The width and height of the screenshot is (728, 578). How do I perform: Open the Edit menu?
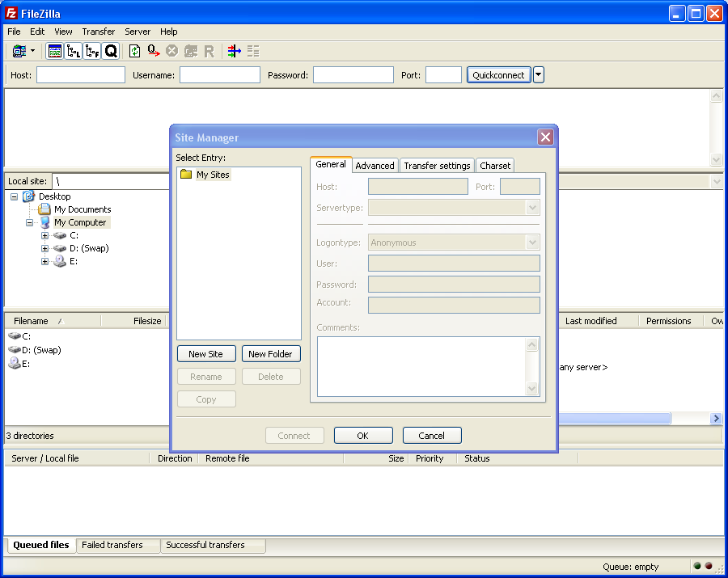[37, 32]
